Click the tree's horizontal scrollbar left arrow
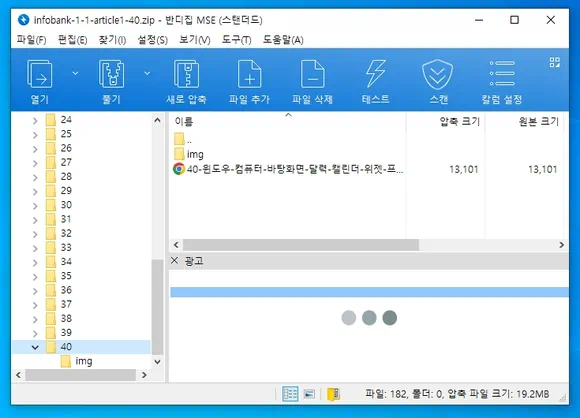The image size is (580, 418). 18,375
